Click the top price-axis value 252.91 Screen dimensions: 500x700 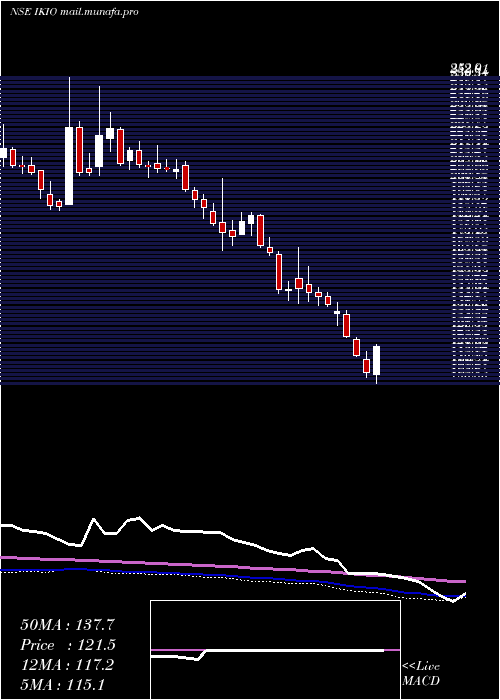point(470,68)
